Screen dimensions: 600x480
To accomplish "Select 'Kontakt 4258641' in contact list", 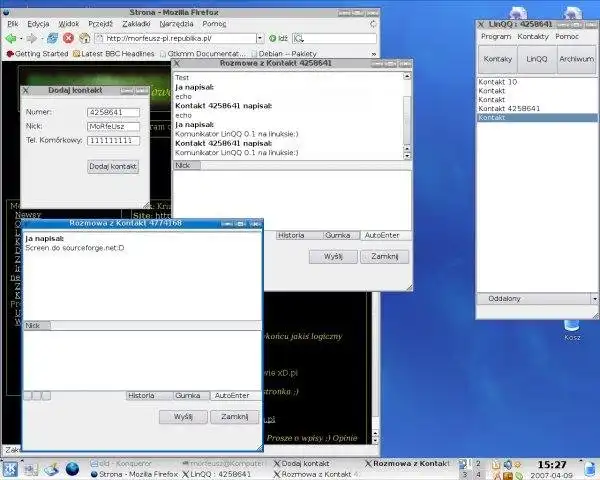I will tap(537, 109).
